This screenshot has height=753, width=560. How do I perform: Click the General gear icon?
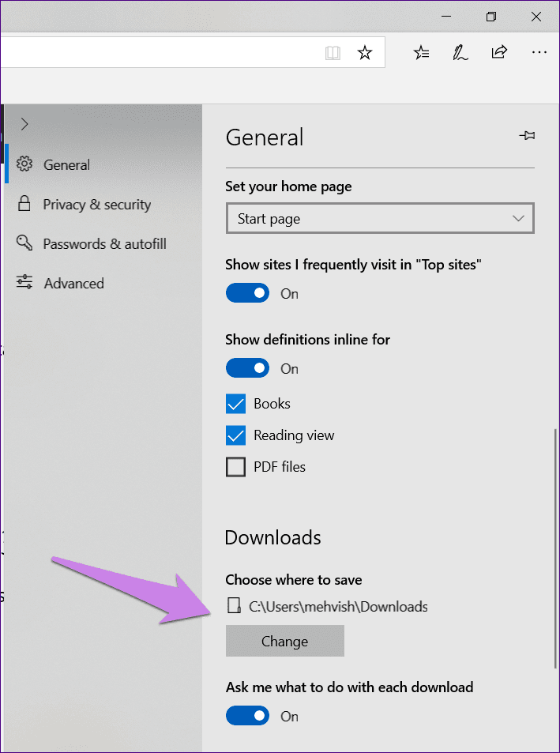pyautogui.click(x=24, y=164)
